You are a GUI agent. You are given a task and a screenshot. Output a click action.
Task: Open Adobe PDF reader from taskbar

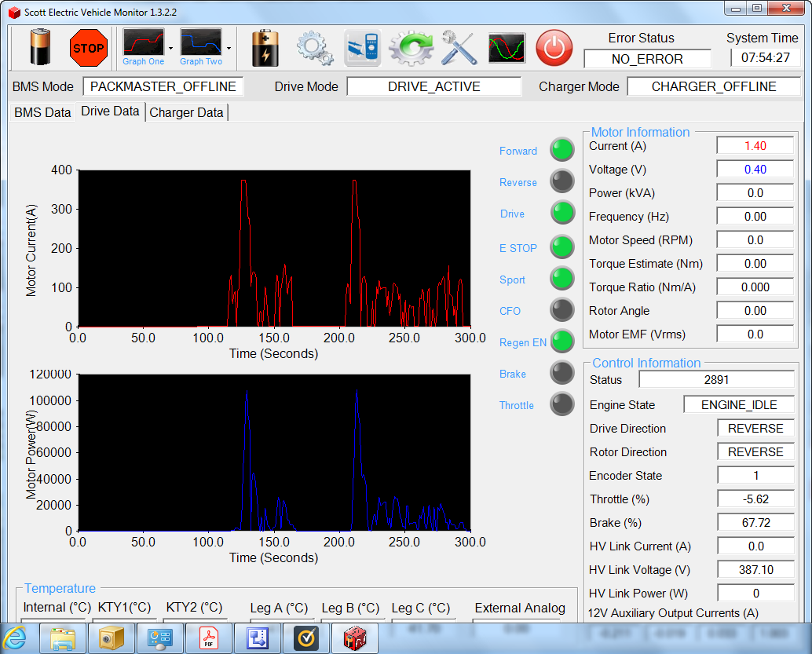point(207,639)
